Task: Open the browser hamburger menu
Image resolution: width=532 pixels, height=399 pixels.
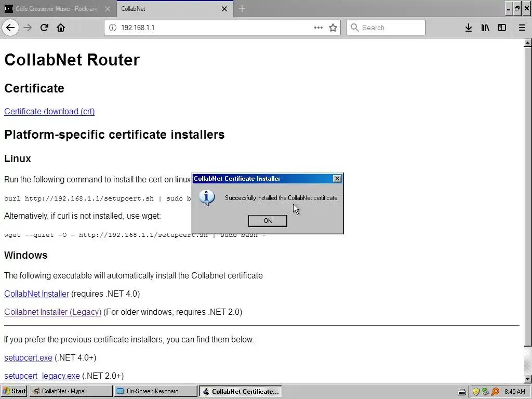Action: 522,28
